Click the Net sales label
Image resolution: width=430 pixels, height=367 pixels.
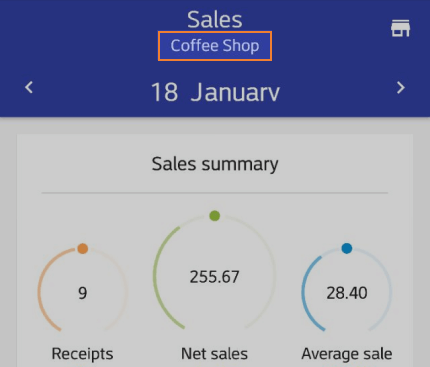214,354
